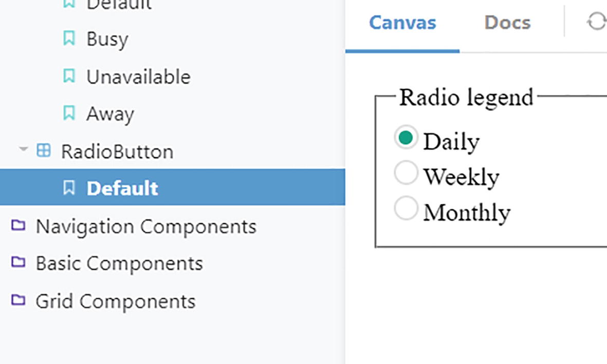The image size is (607, 364).
Task: Collapse the RadioButton tree arrow
Action: [x=23, y=150]
